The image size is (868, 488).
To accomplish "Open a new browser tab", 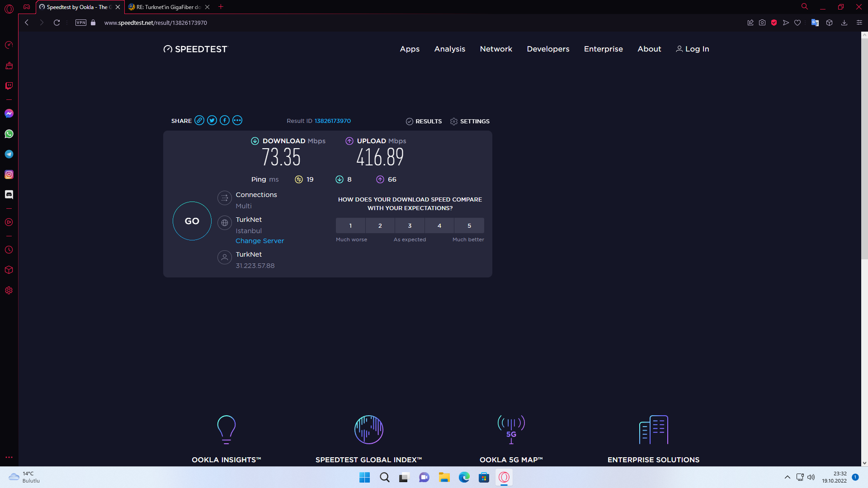I will pos(221,7).
